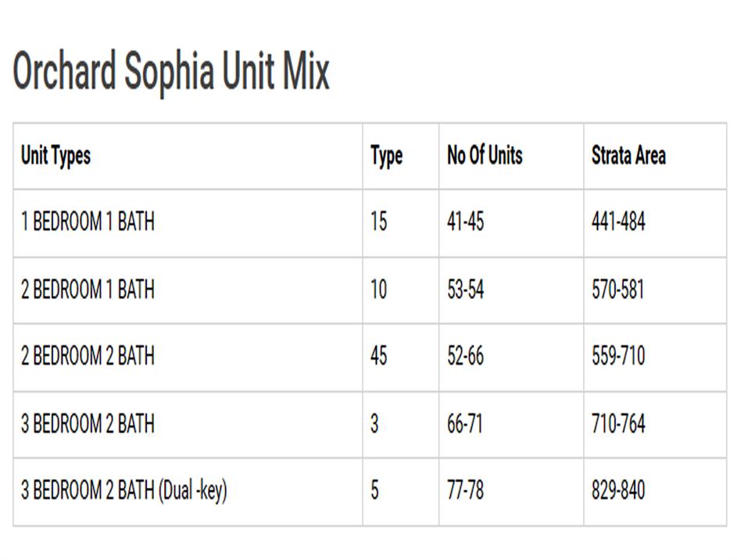
Task: Click the "3 BEDROOM 2 BATH (Dual -key)" cell
Action: click(x=123, y=491)
